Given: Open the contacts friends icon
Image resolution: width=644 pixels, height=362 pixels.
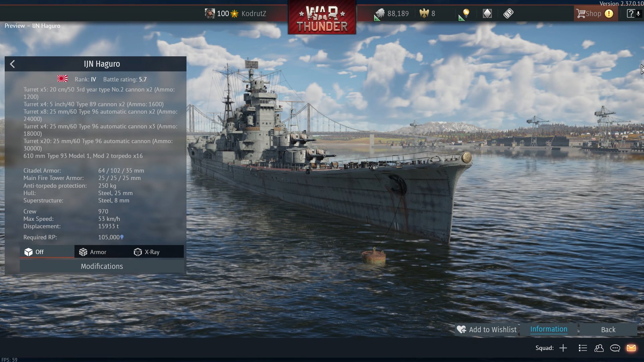Looking at the screenshot, I should click(599, 348).
